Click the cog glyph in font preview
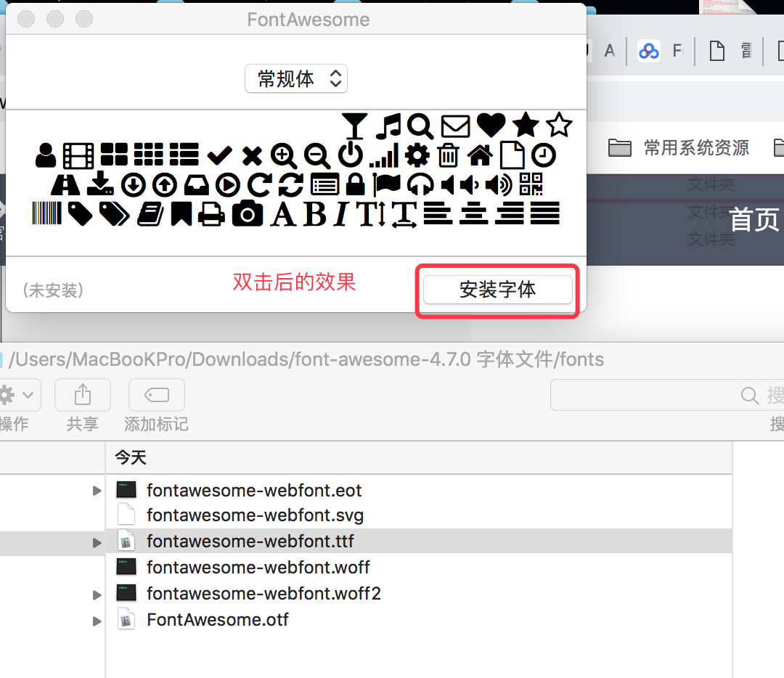Image resolution: width=784 pixels, height=678 pixels. (x=417, y=155)
